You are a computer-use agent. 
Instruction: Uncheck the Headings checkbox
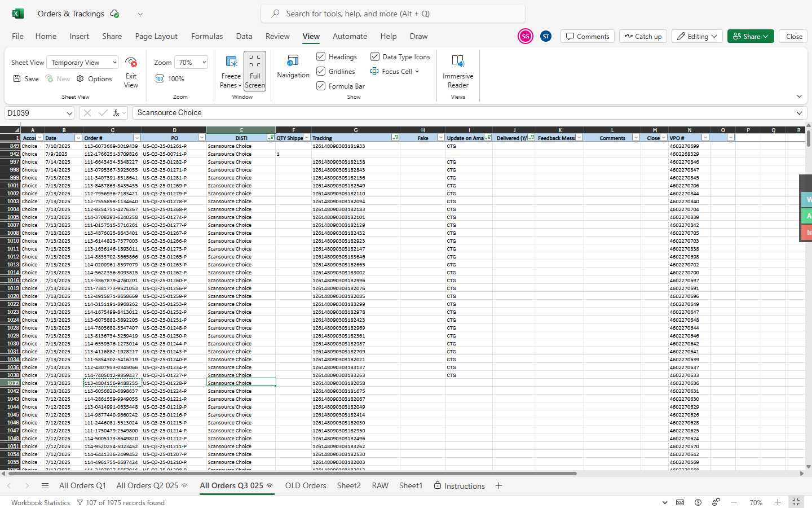pyautogui.click(x=321, y=56)
